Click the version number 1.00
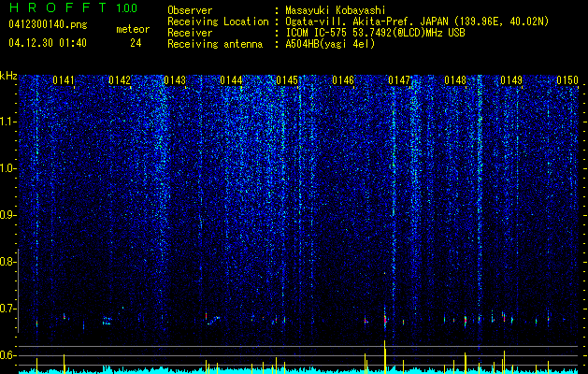588x374 pixels. [x=127, y=7]
